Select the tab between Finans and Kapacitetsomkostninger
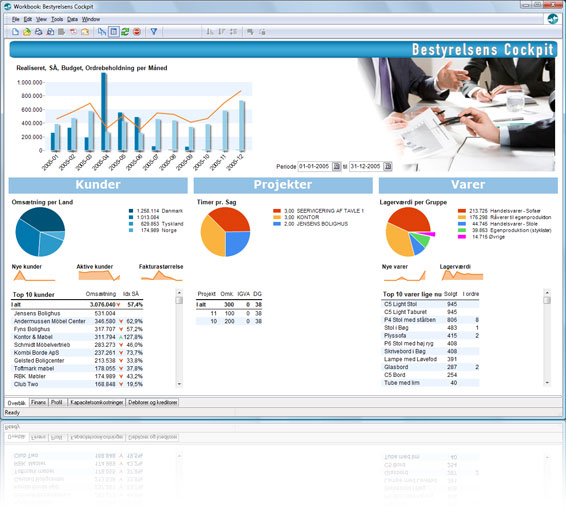The width and height of the screenshot is (566, 509). [x=58, y=402]
